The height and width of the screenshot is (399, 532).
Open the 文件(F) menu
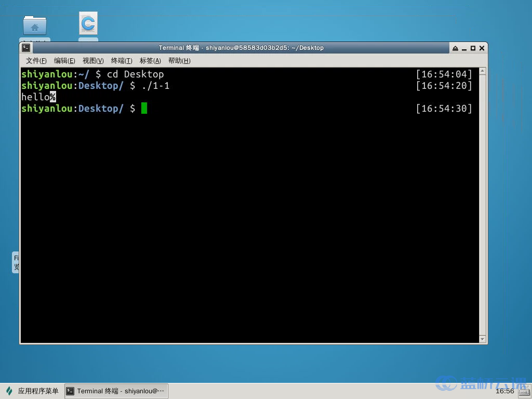coord(36,61)
